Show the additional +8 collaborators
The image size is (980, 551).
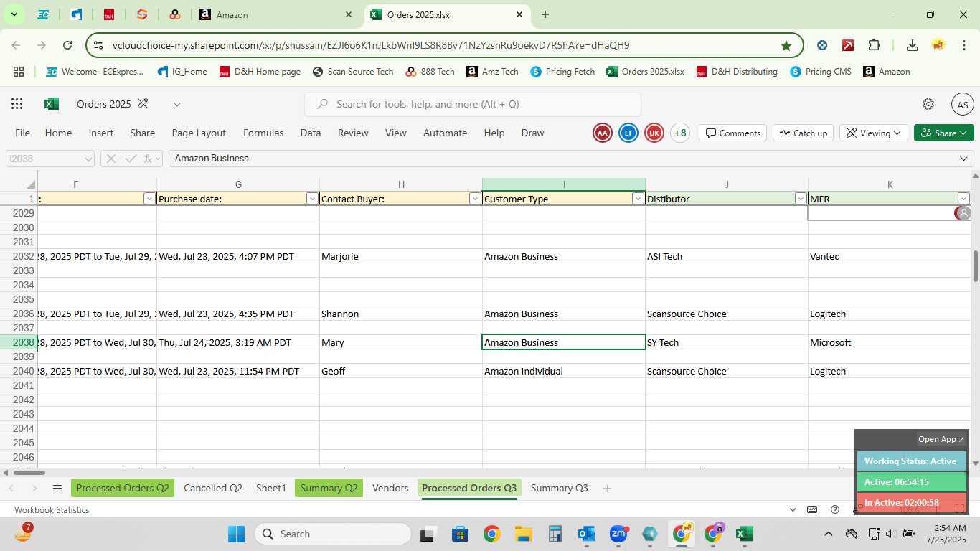[680, 133]
